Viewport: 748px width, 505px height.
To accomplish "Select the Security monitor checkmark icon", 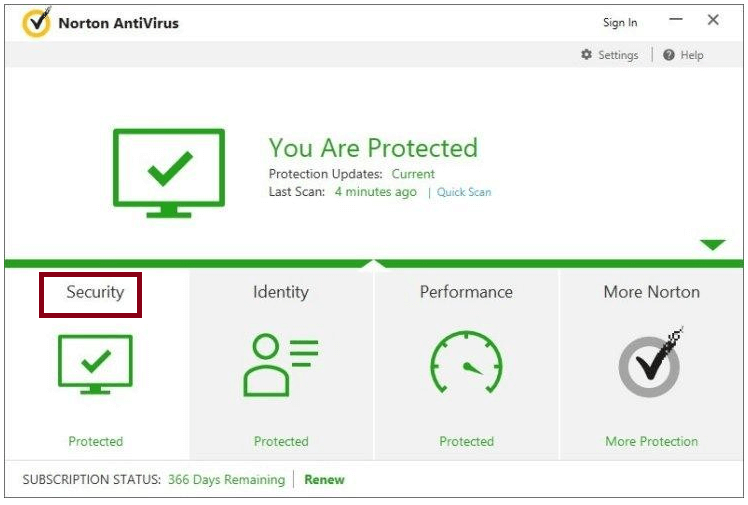I will tap(95, 364).
